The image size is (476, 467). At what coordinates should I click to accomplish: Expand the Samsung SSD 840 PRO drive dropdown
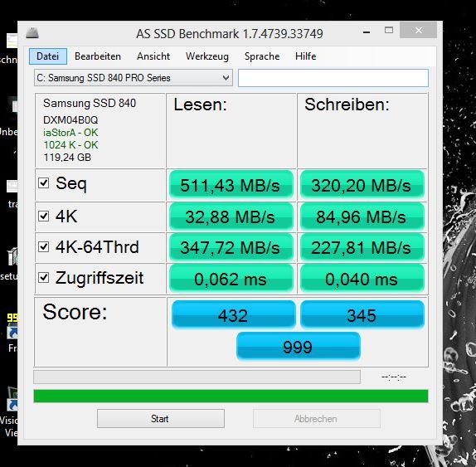tap(134, 78)
